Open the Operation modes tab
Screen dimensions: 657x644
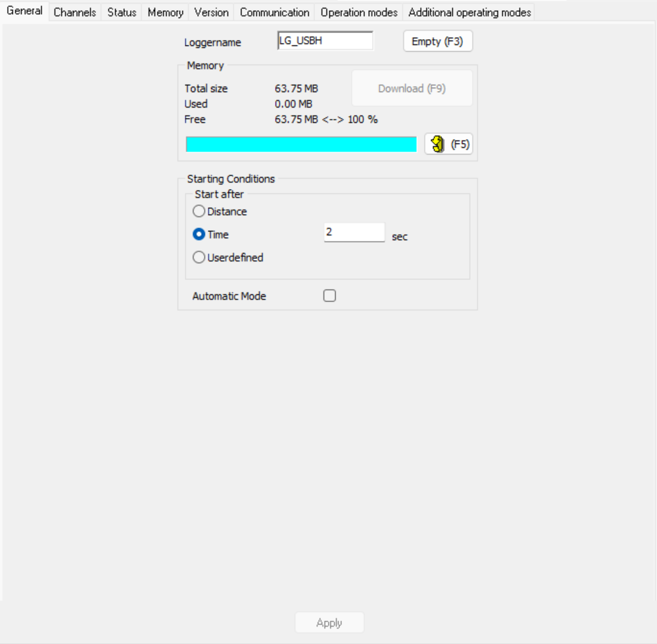pos(359,12)
